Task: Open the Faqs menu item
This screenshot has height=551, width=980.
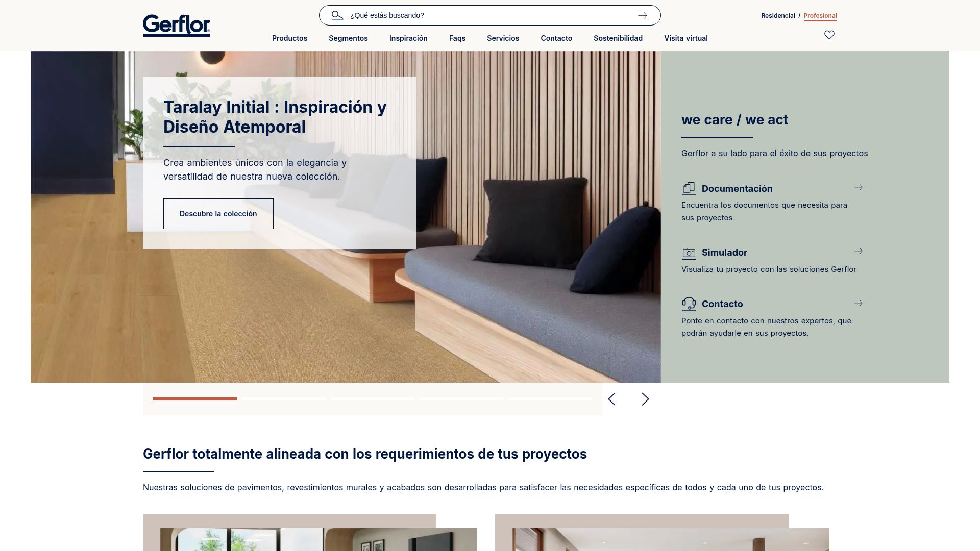Action: pyautogui.click(x=457, y=38)
